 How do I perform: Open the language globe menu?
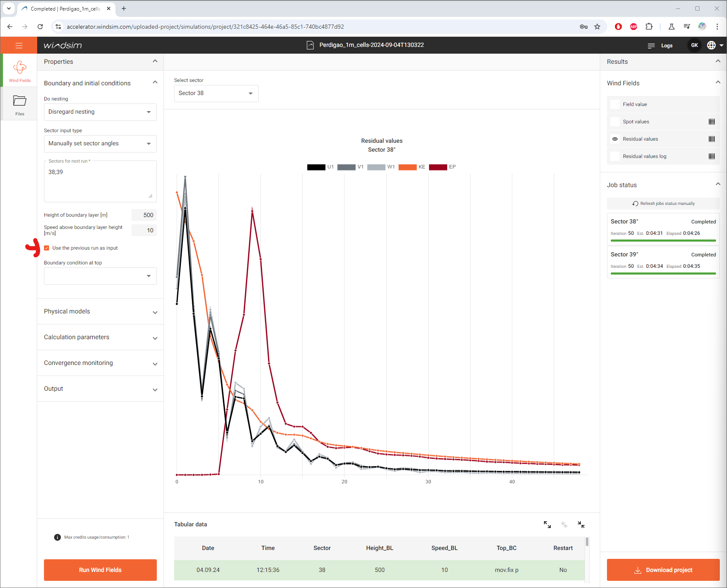pos(715,45)
